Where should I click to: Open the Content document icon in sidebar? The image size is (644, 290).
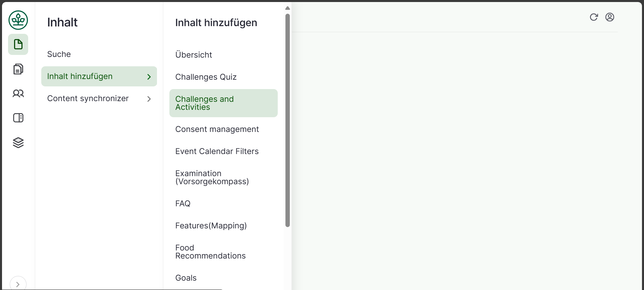pyautogui.click(x=18, y=44)
